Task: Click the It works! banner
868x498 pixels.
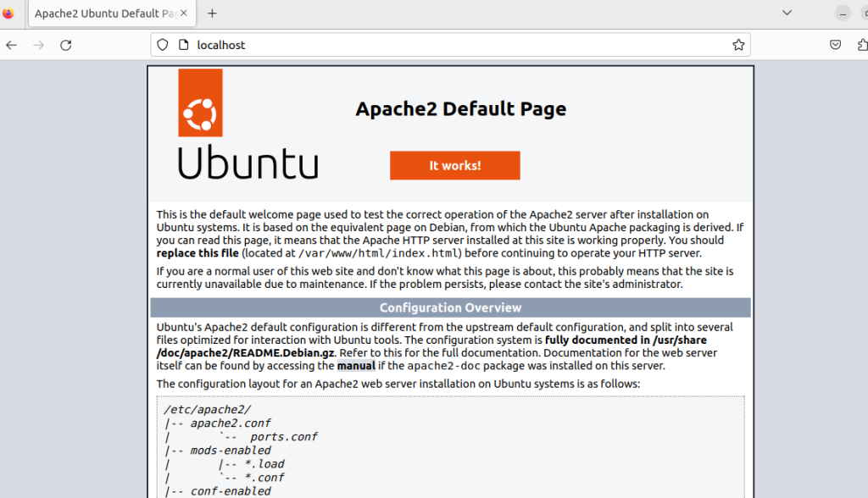Action: (x=454, y=165)
